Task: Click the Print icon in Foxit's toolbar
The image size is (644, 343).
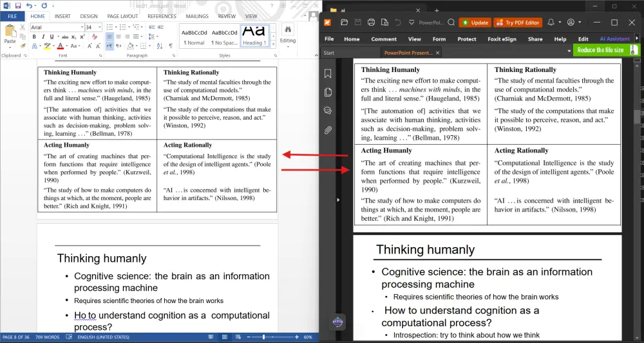Action: (372, 22)
